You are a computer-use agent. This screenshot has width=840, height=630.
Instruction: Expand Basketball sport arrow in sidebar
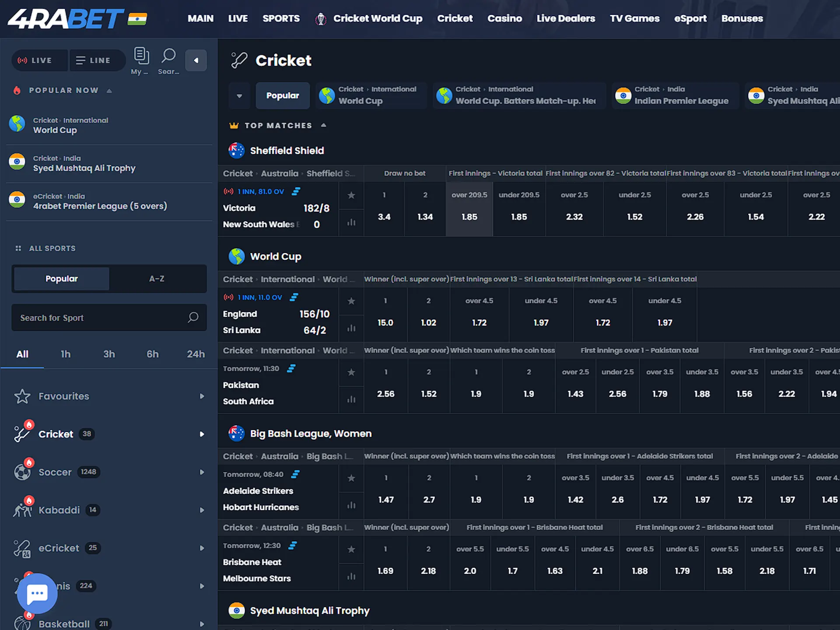pyautogui.click(x=202, y=624)
